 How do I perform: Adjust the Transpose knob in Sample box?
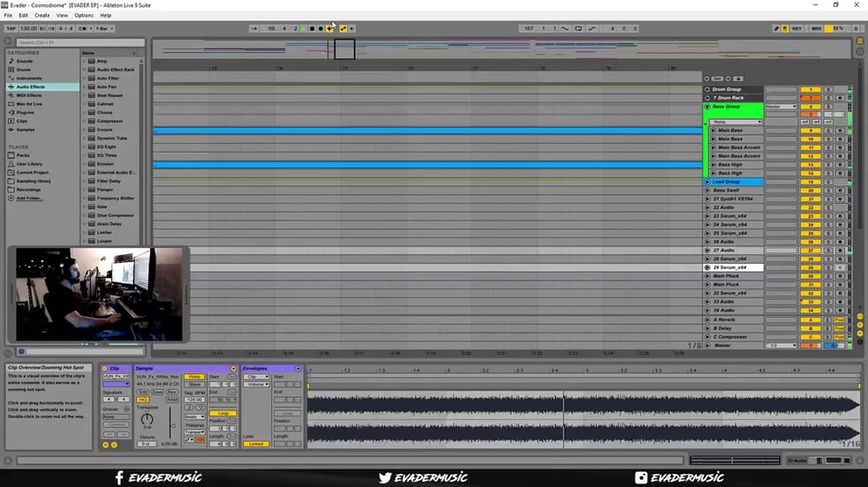tap(147, 418)
